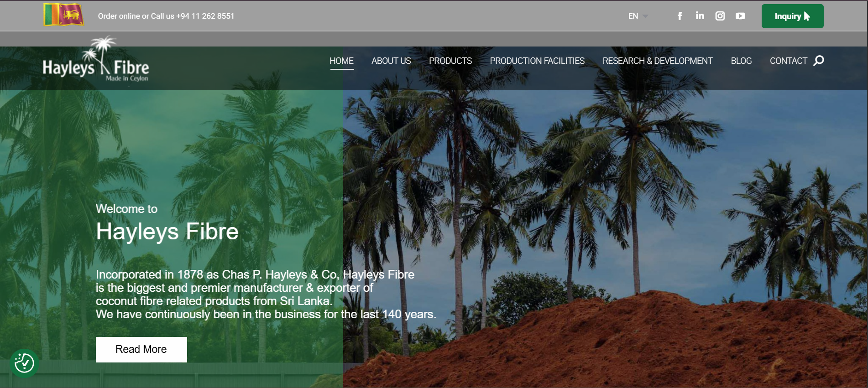Screen dimensions: 868x388
Task: Open the LinkedIn social icon
Action: click(700, 16)
